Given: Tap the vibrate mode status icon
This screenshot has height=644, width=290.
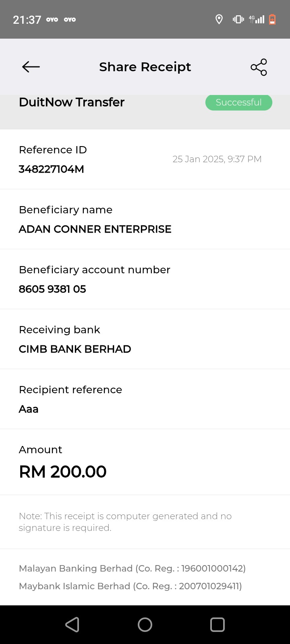Looking at the screenshot, I should pyautogui.click(x=238, y=19).
